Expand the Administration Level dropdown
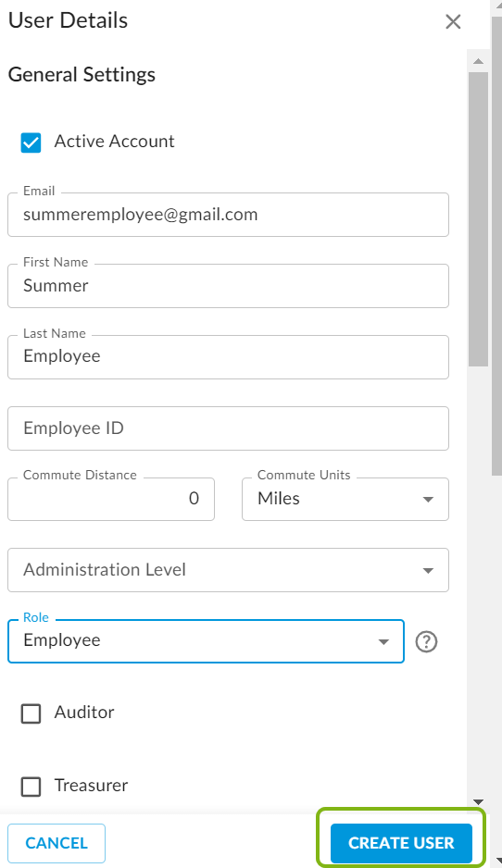The height and width of the screenshot is (868, 502). click(x=228, y=570)
